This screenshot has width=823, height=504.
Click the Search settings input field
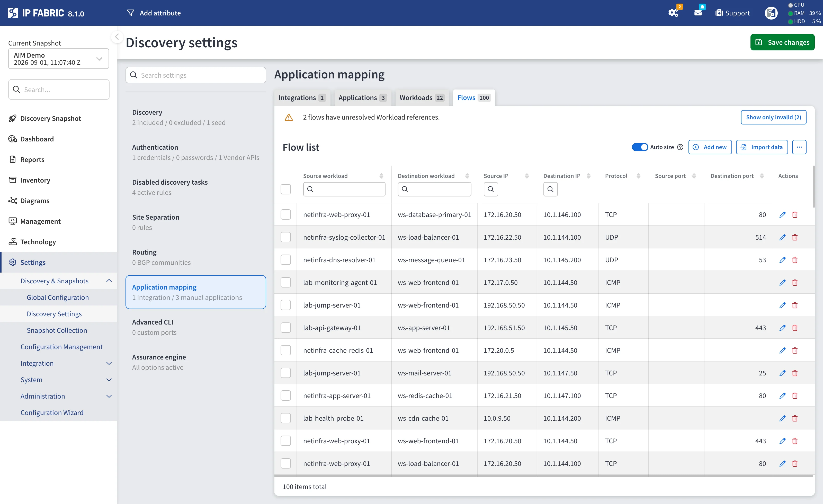196,75
